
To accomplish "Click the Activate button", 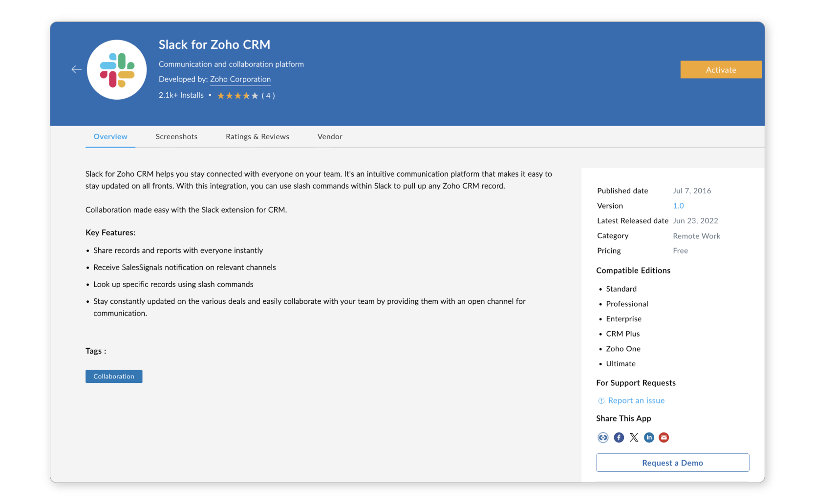I will pos(721,70).
